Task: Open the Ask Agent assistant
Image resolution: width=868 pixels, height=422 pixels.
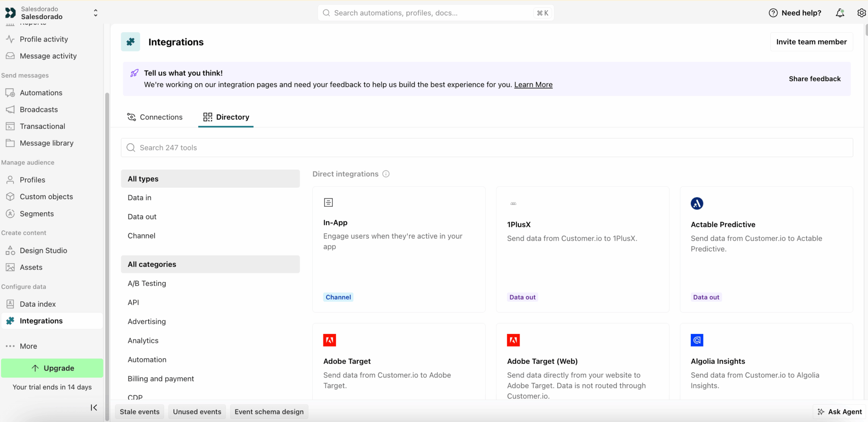Action: click(x=840, y=412)
